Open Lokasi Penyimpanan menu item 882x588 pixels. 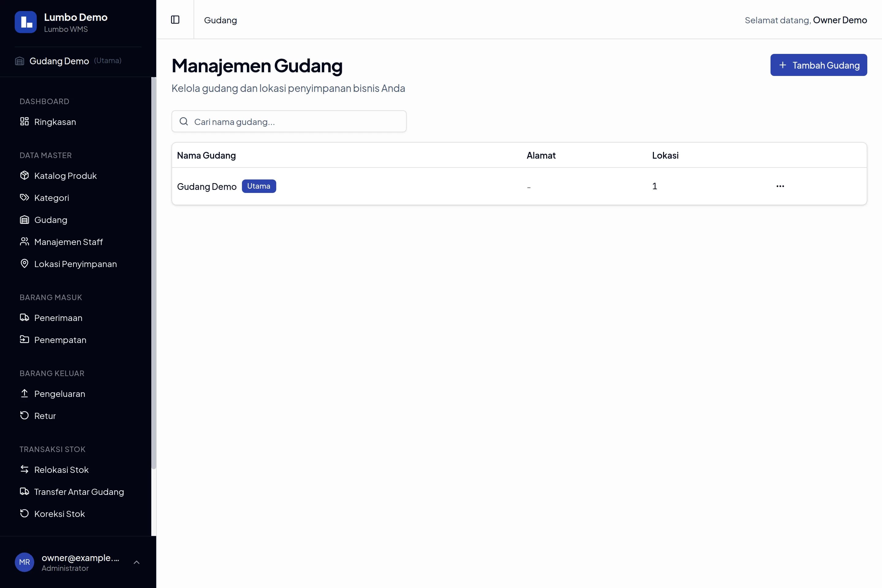click(x=78, y=264)
